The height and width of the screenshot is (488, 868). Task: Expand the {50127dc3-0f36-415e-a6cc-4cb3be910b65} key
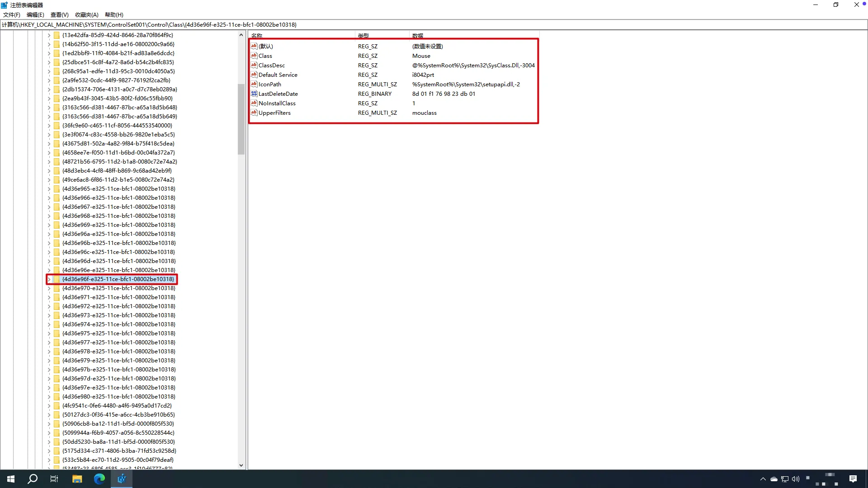pyautogui.click(x=49, y=415)
